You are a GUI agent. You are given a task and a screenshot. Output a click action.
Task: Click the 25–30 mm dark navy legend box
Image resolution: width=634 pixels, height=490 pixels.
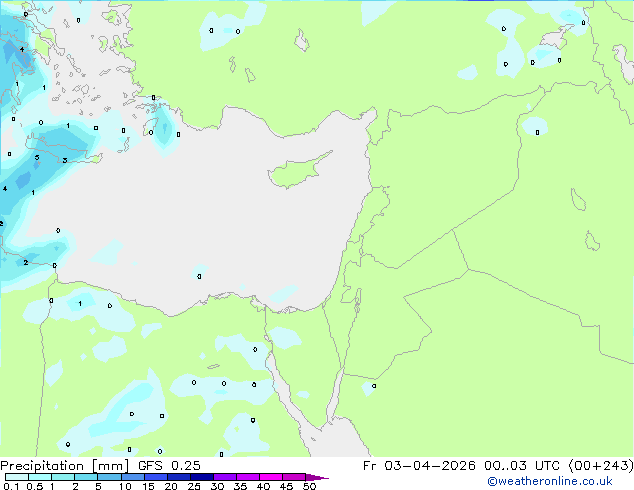pos(201,477)
